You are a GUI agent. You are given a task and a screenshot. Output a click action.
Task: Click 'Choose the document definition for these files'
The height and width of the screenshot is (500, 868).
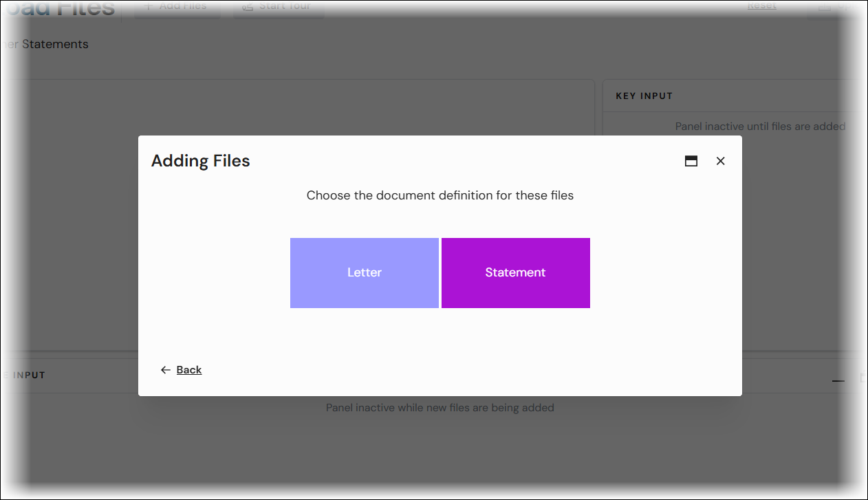click(x=440, y=195)
